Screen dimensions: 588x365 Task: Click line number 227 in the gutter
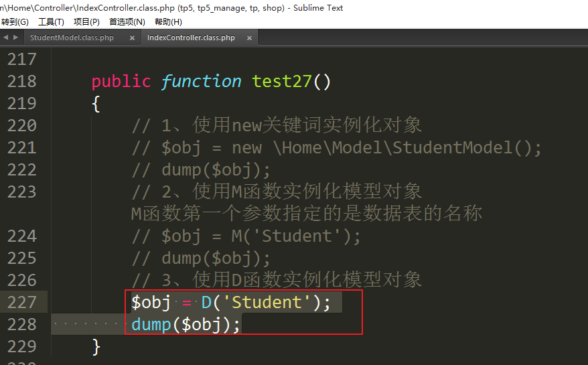[x=21, y=302]
